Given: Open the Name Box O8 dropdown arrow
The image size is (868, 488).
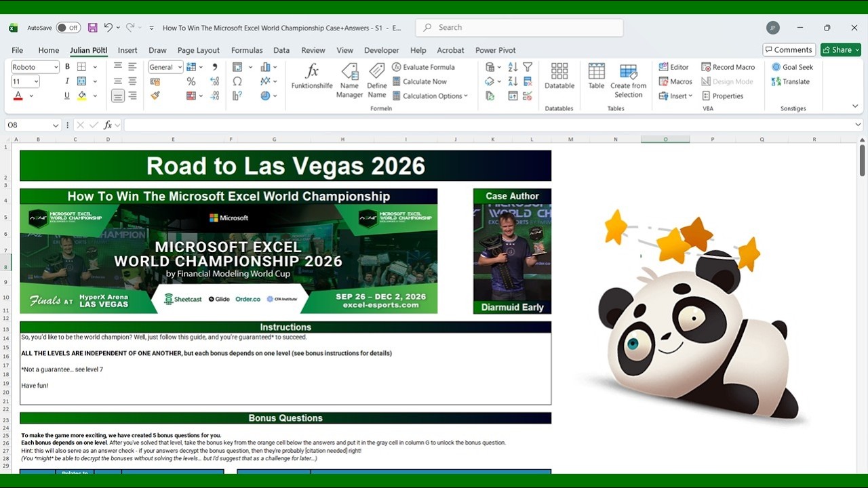Looking at the screenshot, I should pyautogui.click(x=55, y=125).
